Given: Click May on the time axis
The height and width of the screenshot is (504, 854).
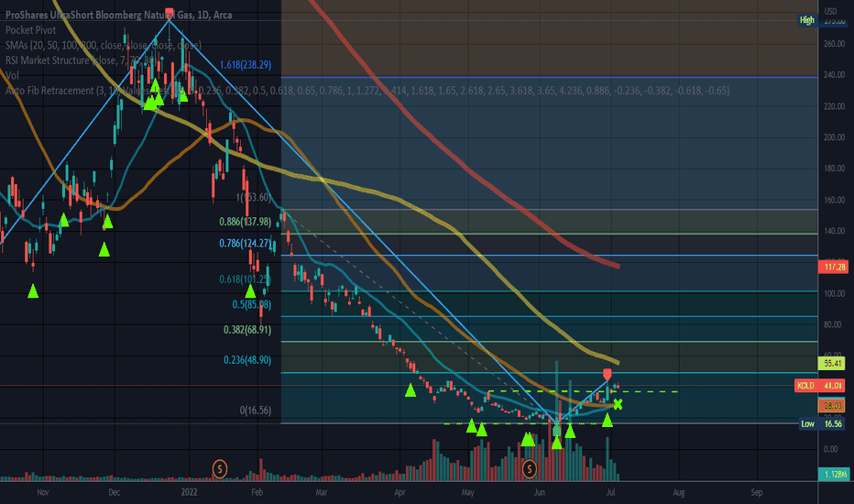Looking at the screenshot, I should (467, 493).
